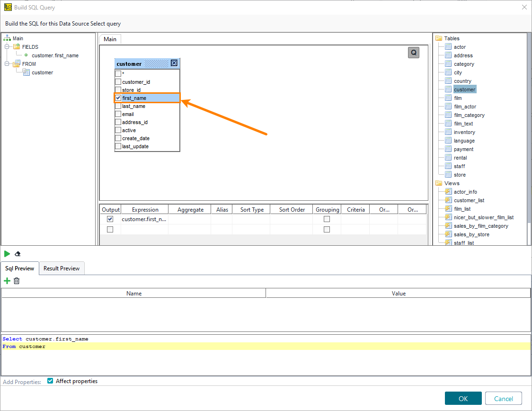Uncheck the first_name column checkbox
The height and width of the screenshot is (411, 532).
117,98
